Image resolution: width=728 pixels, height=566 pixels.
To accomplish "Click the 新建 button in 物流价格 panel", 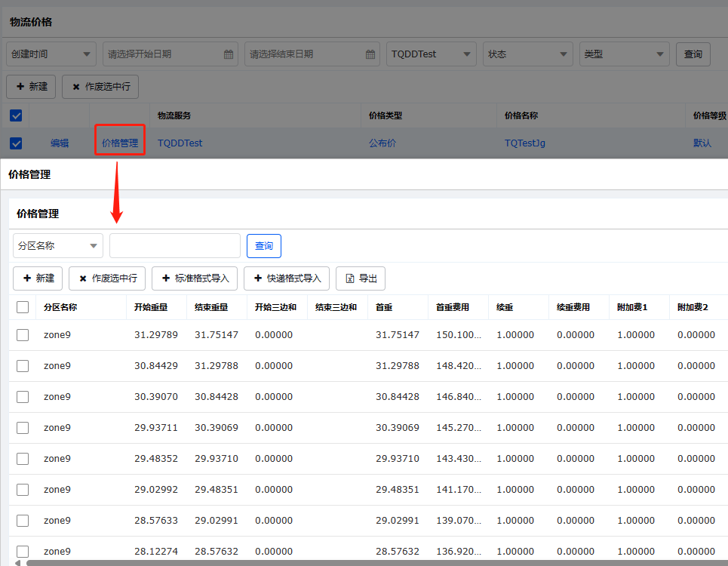I will point(31,87).
